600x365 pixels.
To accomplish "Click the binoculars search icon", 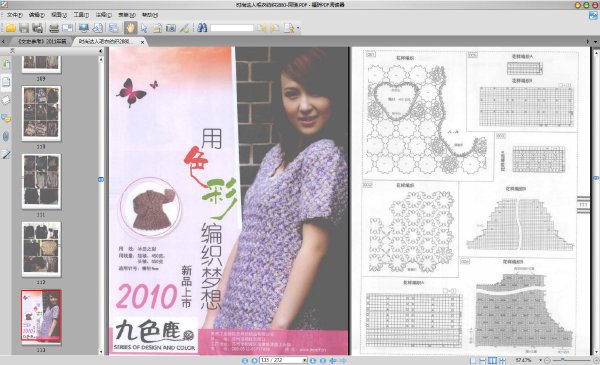I will click(x=202, y=28).
